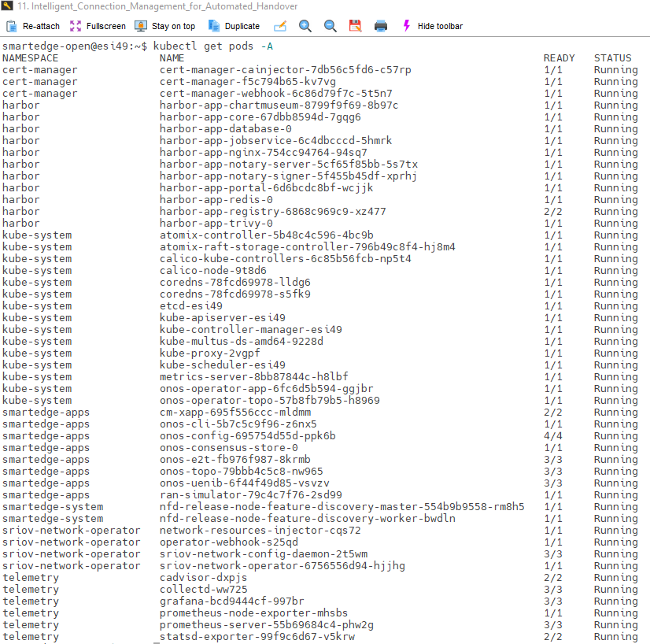This screenshot has height=644, width=650.
Task: Click the 4/4 ready value for onos-config
Action: click(553, 436)
